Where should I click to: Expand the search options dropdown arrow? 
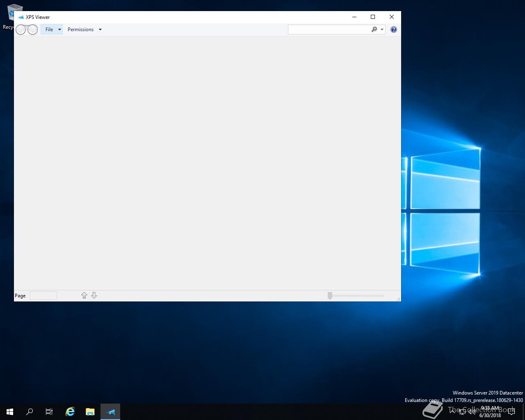click(x=382, y=30)
